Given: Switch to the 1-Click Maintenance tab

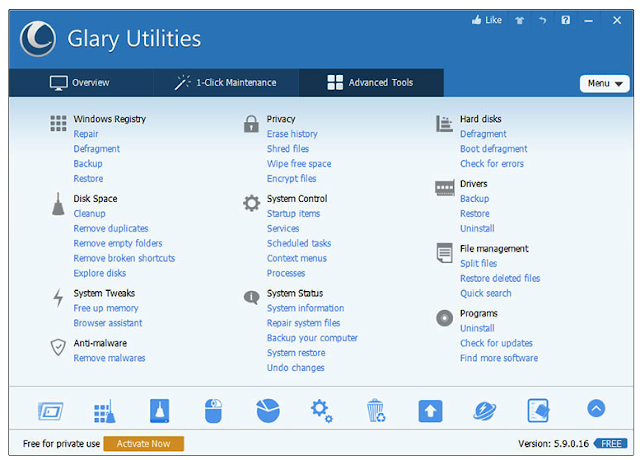Looking at the screenshot, I should click(x=226, y=82).
